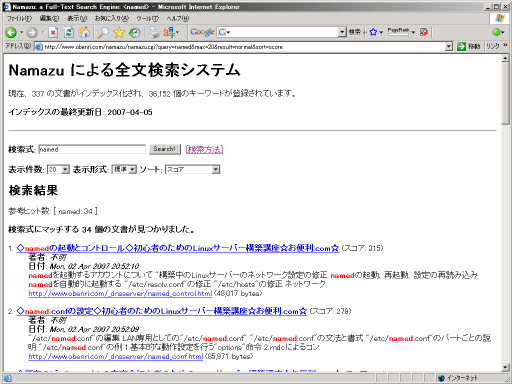Expand the リンク links toolbar chevron
The width and height of the screenshot is (512, 384).
pos(505,45)
